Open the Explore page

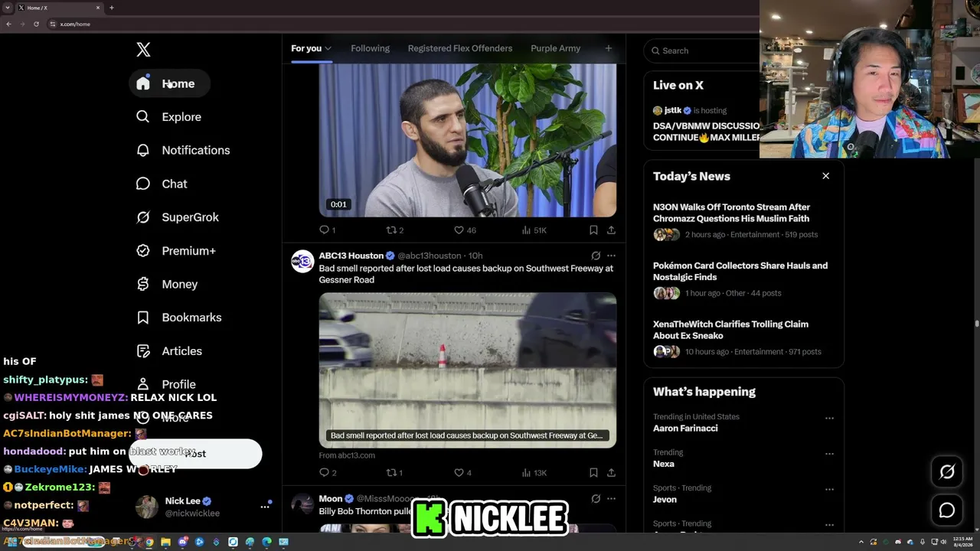(x=169, y=117)
